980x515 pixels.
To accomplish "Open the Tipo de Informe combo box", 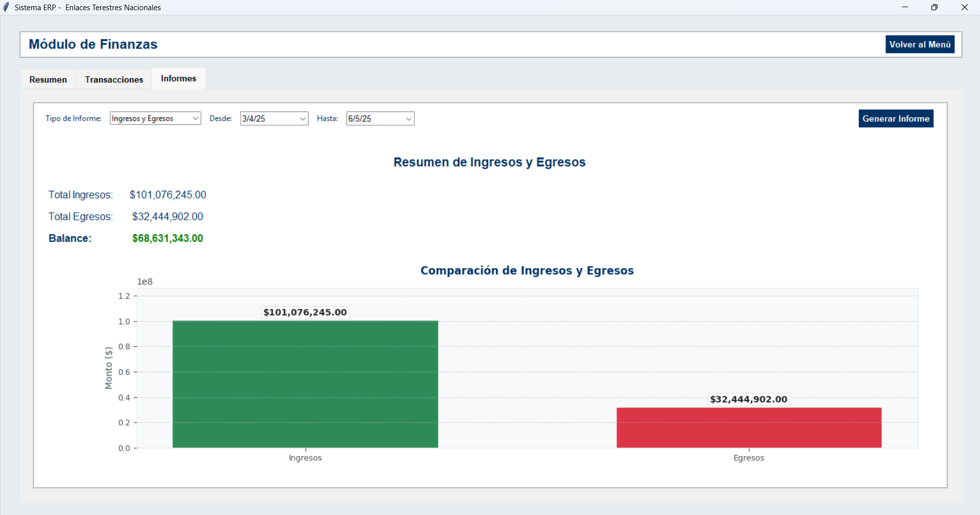I will click(x=155, y=119).
